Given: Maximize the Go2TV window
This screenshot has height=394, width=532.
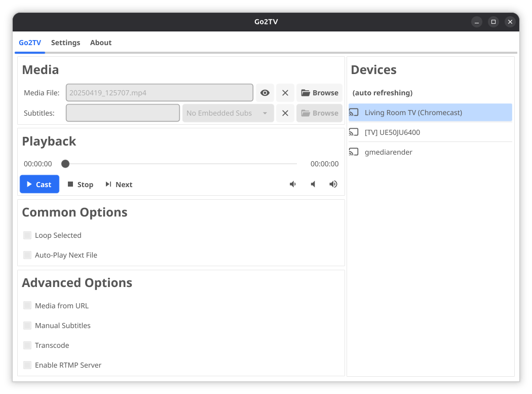Looking at the screenshot, I should (x=493, y=22).
